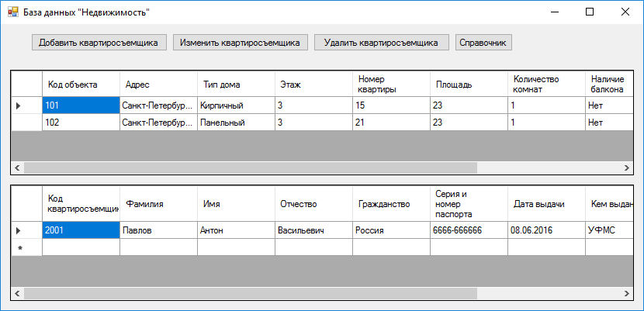Click the Дата выдачи column header
Image resolution: width=644 pixels, height=311 pixels.
point(547,204)
